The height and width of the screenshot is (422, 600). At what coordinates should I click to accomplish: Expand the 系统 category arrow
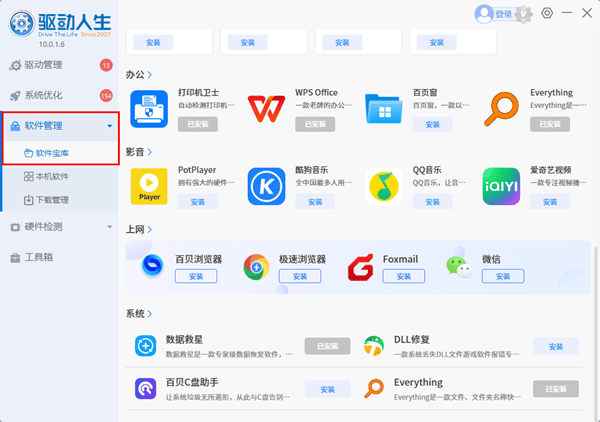coord(150,314)
